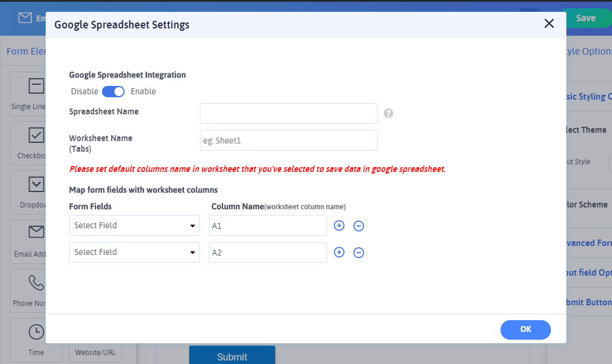Remove the A2 mapping row

359,253
